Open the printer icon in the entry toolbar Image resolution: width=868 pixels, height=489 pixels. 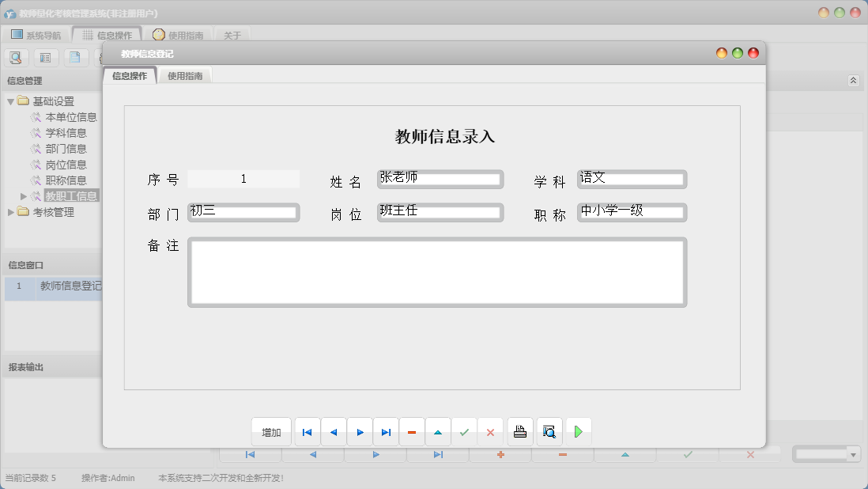click(x=520, y=431)
